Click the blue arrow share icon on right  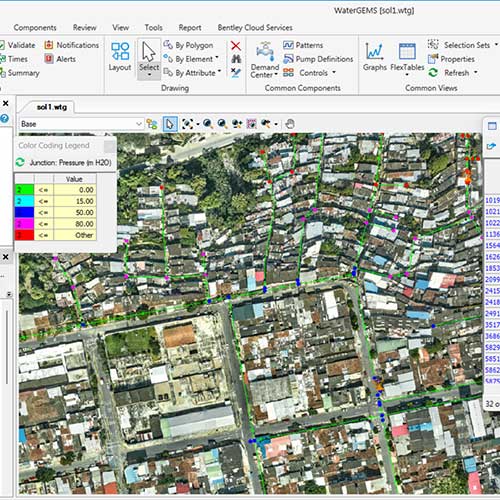(492, 146)
